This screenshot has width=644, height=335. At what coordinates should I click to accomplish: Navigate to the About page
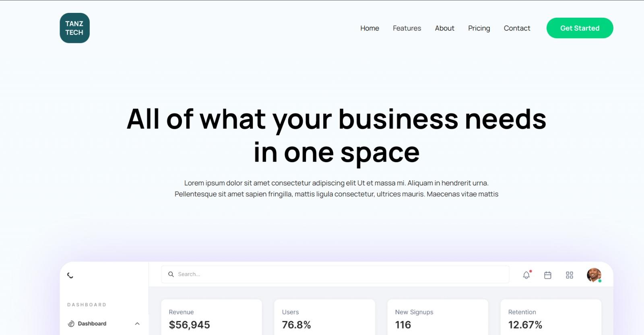[444, 28]
